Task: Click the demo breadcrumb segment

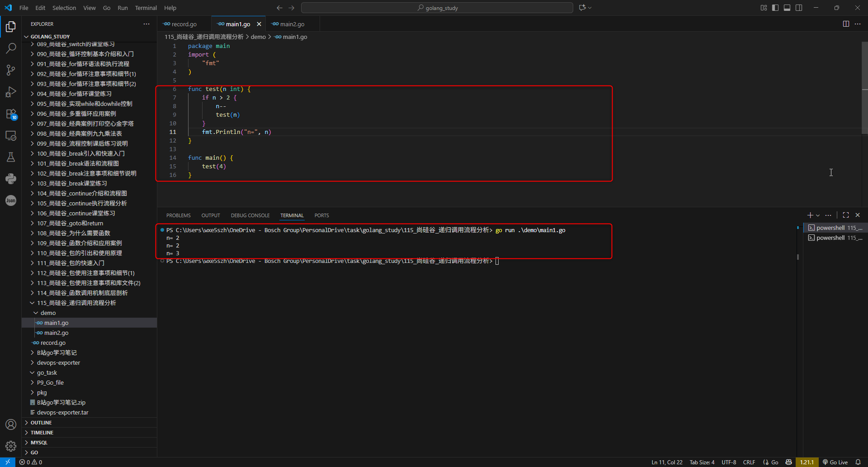Action: 258,37
